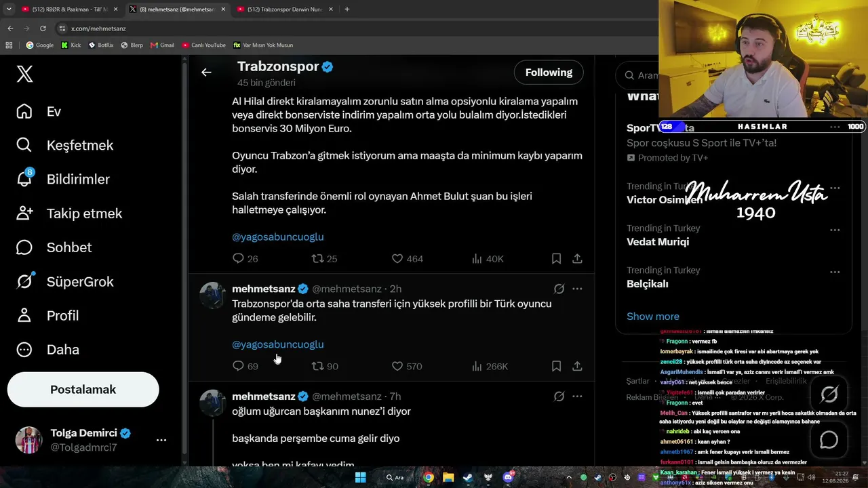Image resolution: width=868 pixels, height=488 pixels.
Task: Open Grok action on orta saha post
Action: coord(559,289)
